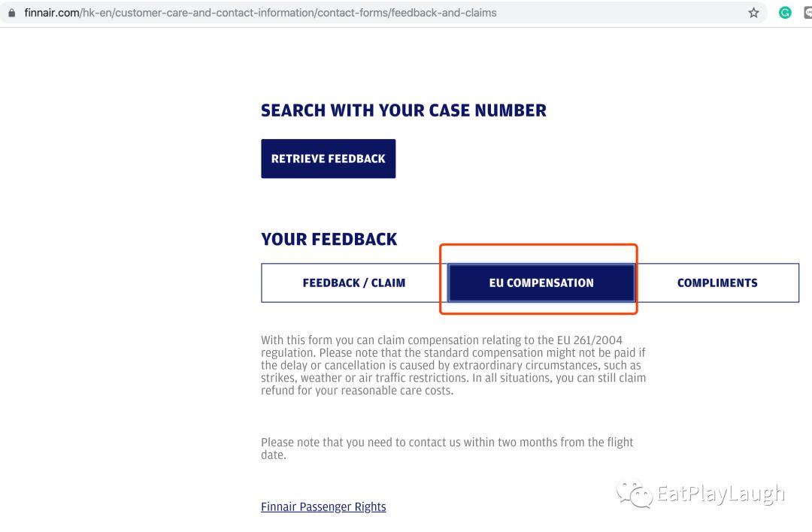
Task: Open the Grammarly extension icon
Action: tap(785, 13)
